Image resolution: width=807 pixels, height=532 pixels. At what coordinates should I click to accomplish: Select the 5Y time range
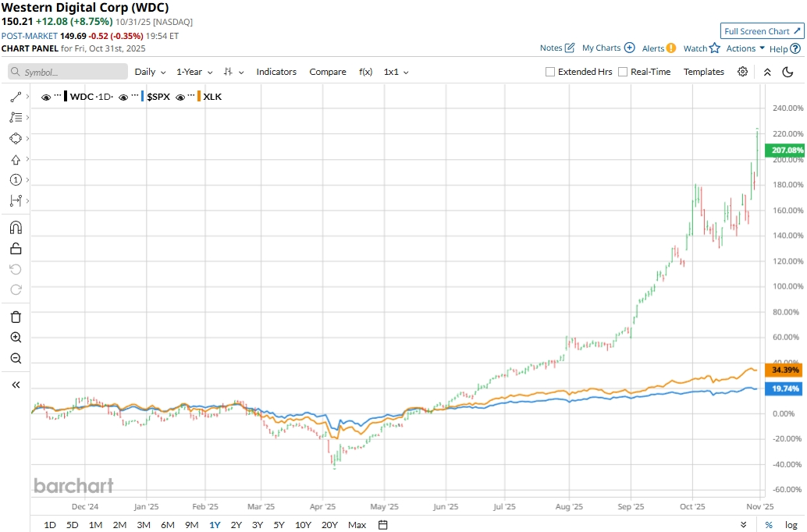(279, 525)
